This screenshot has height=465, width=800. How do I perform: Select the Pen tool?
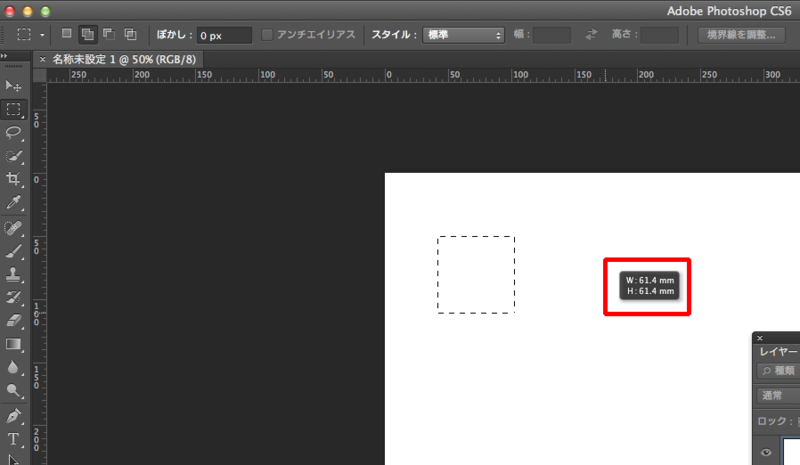(13, 416)
